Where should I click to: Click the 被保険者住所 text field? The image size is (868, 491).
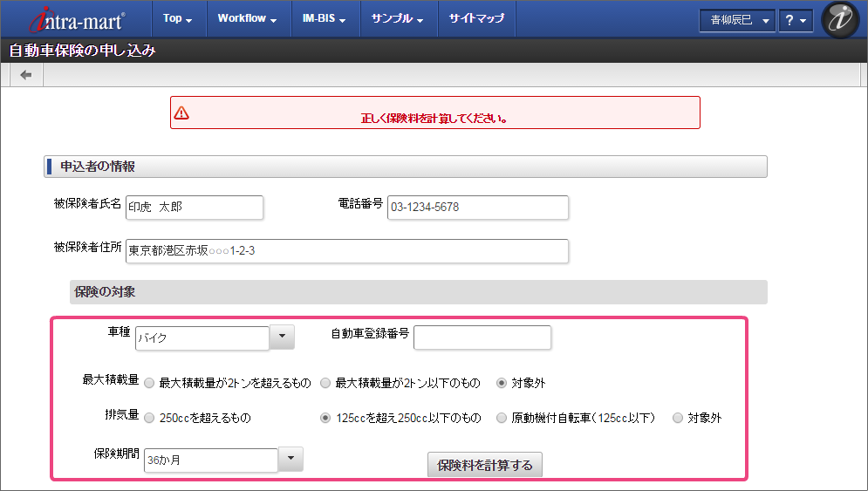(x=347, y=251)
